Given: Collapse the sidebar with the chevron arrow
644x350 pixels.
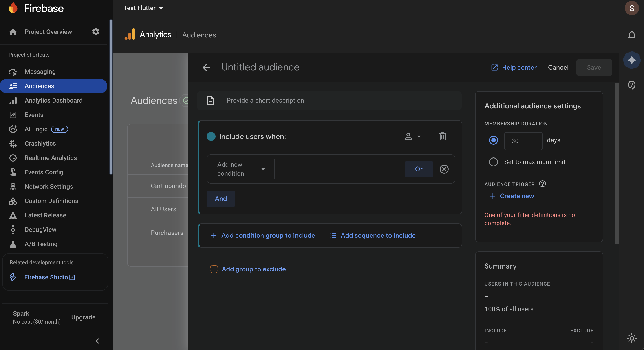Looking at the screenshot, I should click(97, 341).
